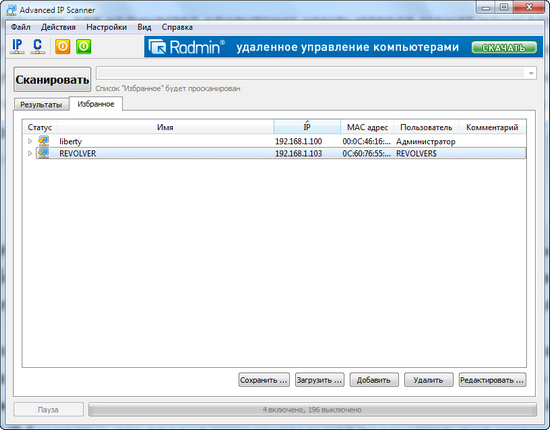Click the class C subnet toolbar icon
Screen dimensions: 550x430
[38, 47]
